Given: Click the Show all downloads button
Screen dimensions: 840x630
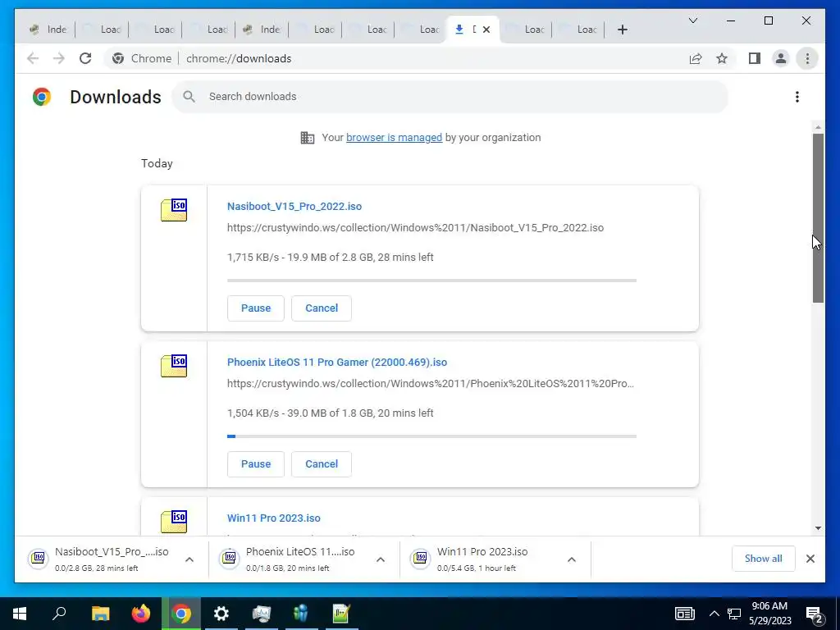Looking at the screenshot, I should pos(763,558).
